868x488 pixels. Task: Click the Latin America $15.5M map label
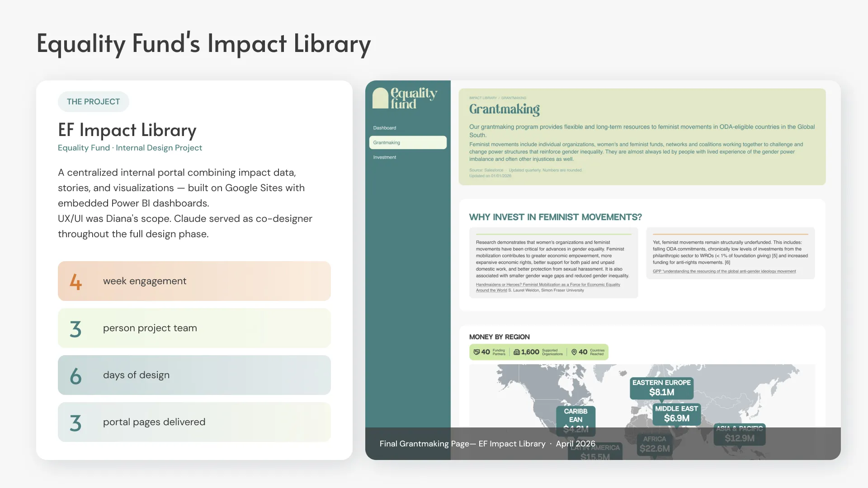coord(595,452)
